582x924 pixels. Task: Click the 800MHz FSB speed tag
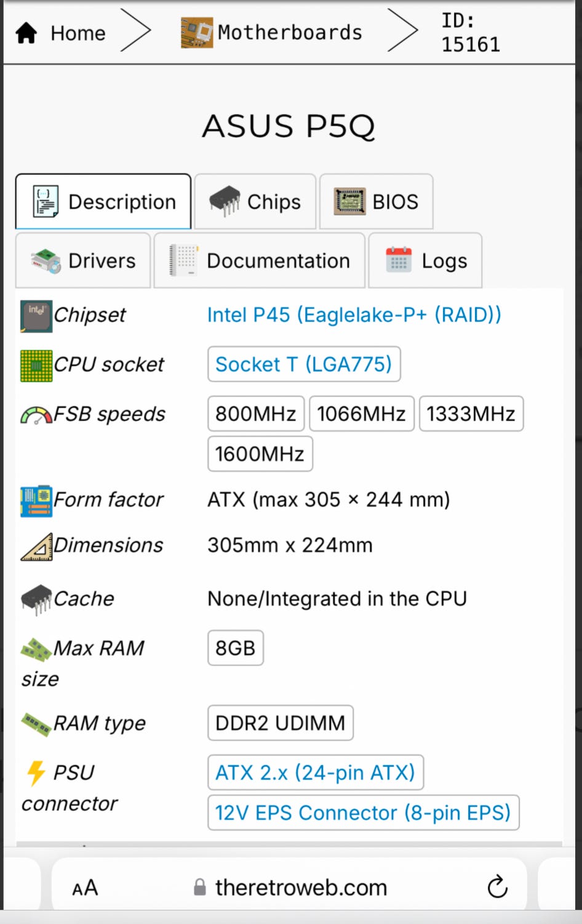256,414
